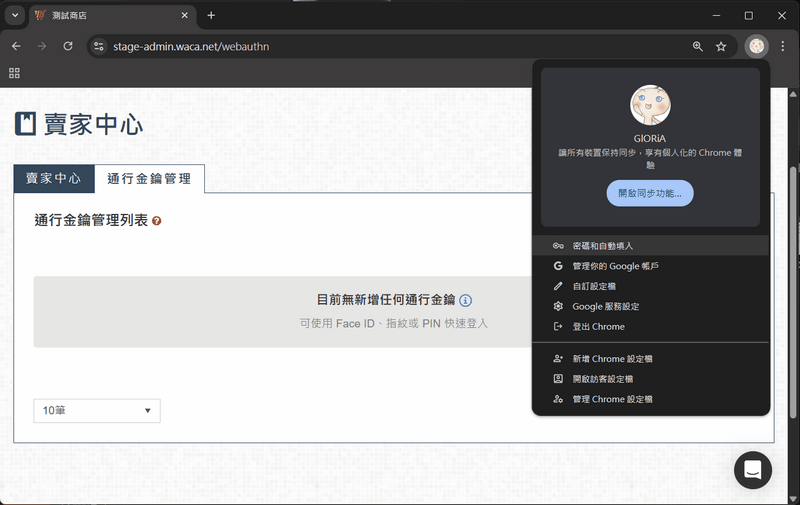Open the Chrome three-dot menu
Image resolution: width=800 pixels, height=505 pixels.
(782, 46)
